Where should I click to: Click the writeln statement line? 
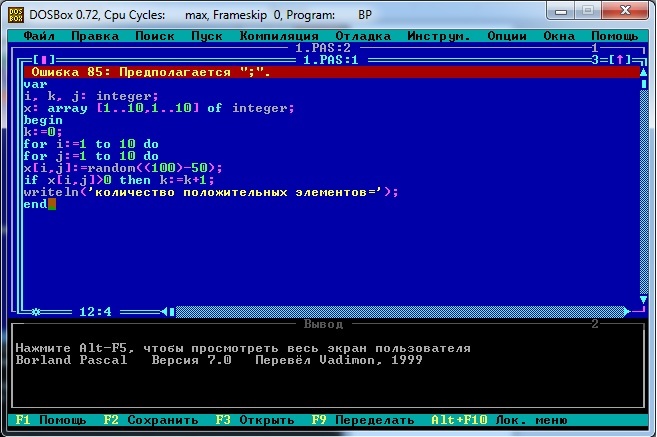pos(211,192)
